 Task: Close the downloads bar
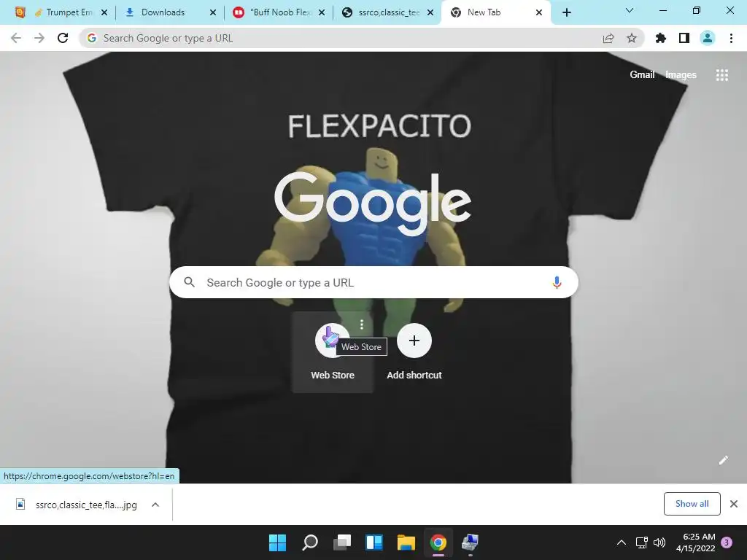(734, 504)
